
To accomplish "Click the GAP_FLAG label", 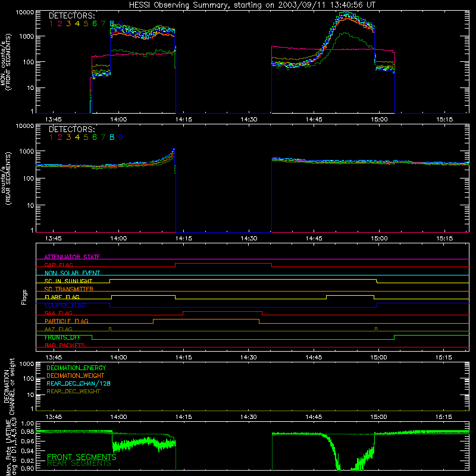I will point(58,265).
